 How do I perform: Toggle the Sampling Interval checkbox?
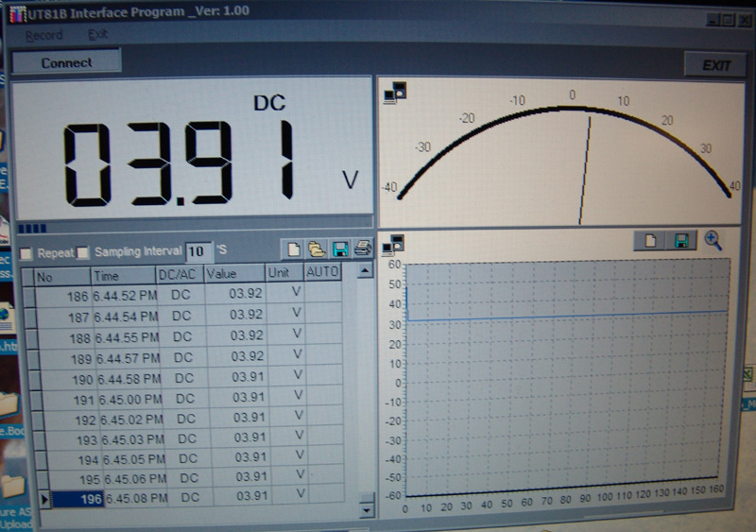tap(83, 252)
